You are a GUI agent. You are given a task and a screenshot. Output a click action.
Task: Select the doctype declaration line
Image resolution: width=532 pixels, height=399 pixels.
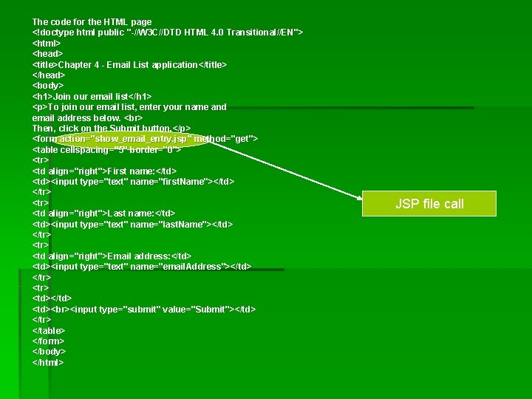pos(168,33)
